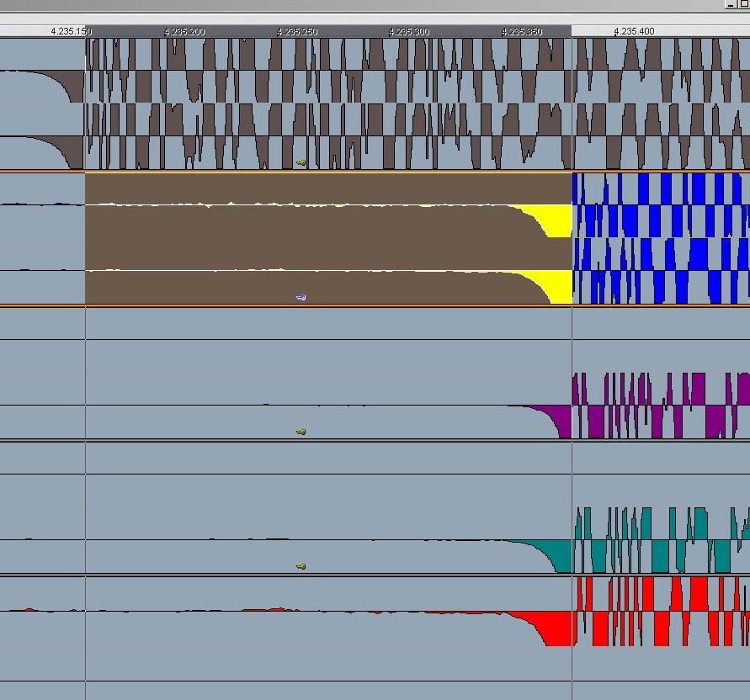Click the purple waveform region
This screenshot has height=700, width=750.
[x=661, y=406]
